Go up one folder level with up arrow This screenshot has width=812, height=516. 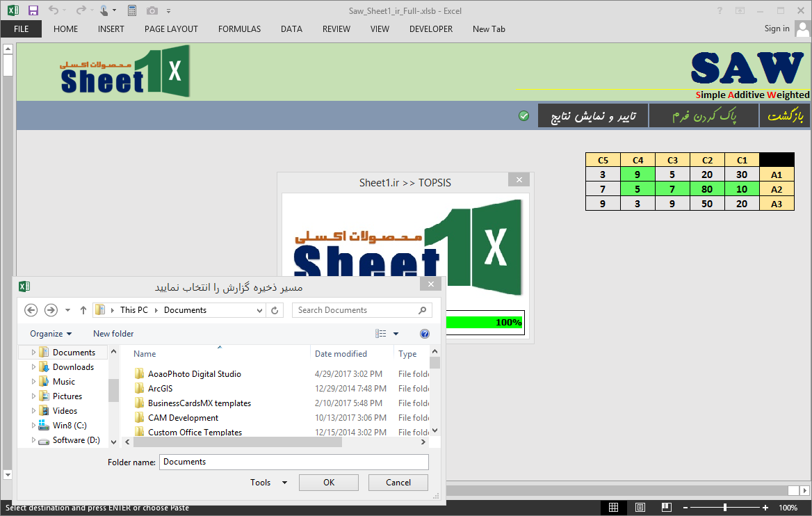(83, 310)
